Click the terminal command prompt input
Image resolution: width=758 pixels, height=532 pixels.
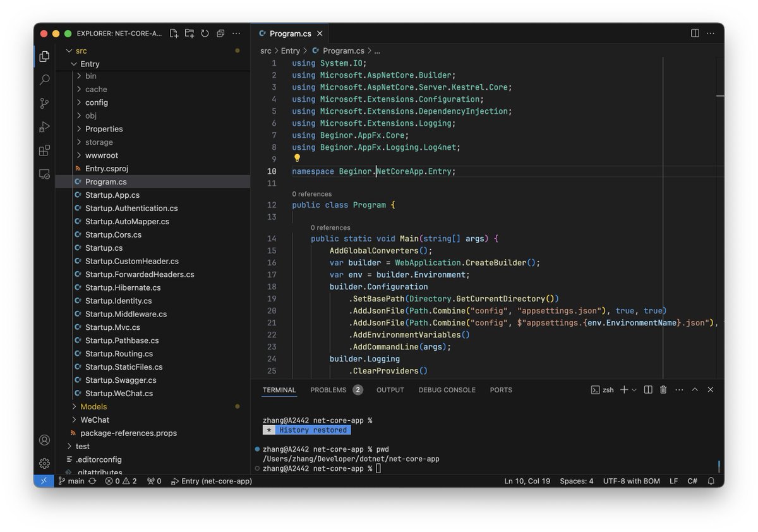click(x=378, y=468)
